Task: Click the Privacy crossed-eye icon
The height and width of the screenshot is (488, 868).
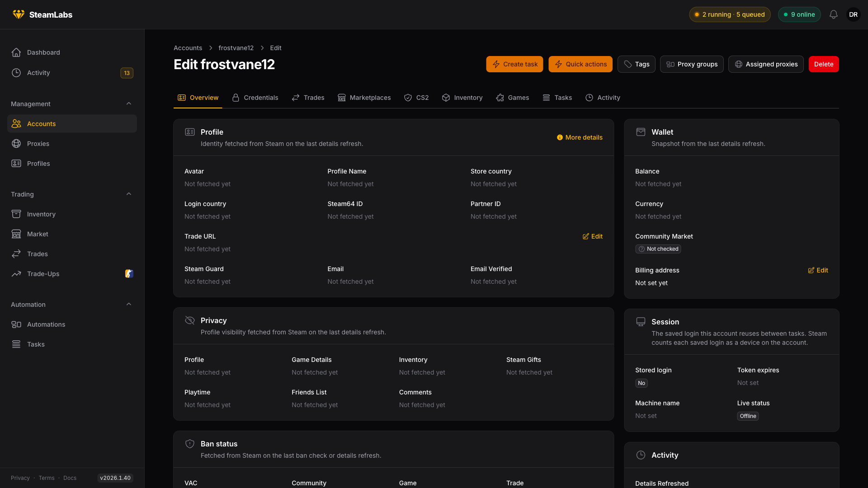Action: pos(190,320)
